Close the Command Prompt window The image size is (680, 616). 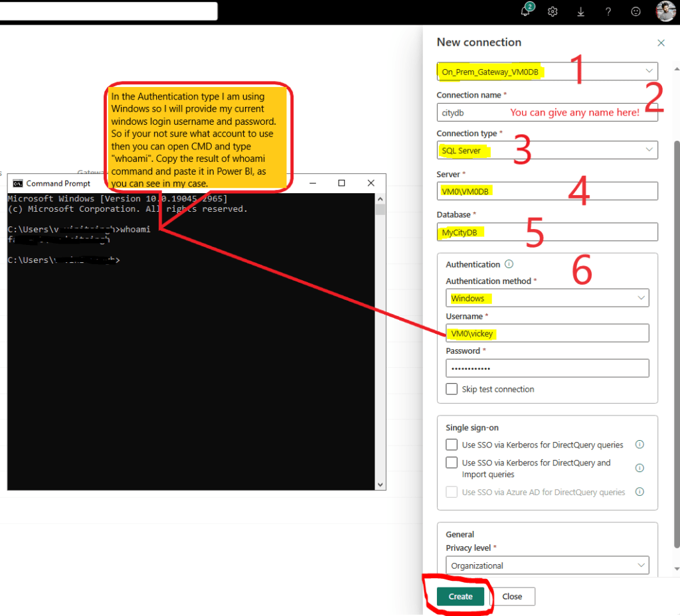point(371,183)
